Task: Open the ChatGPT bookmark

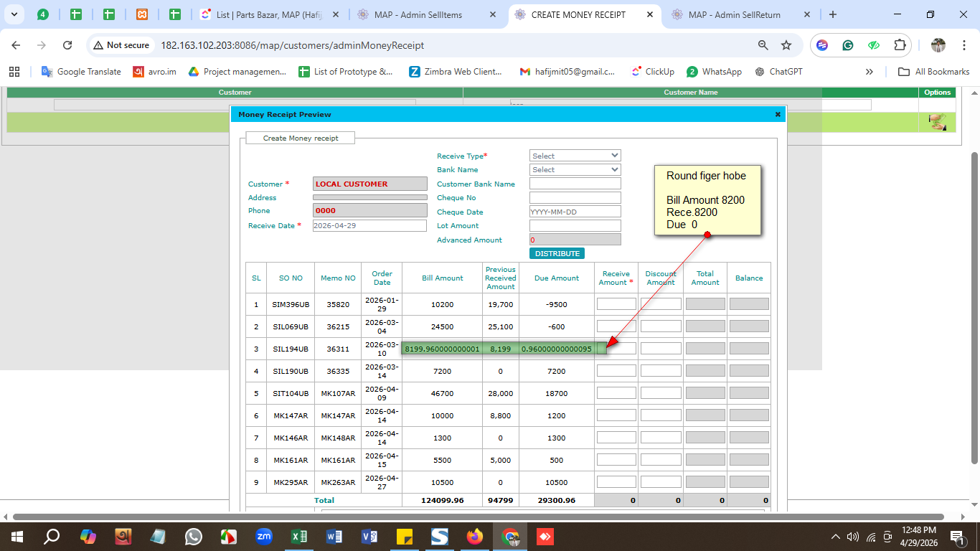Action: (779, 72)
